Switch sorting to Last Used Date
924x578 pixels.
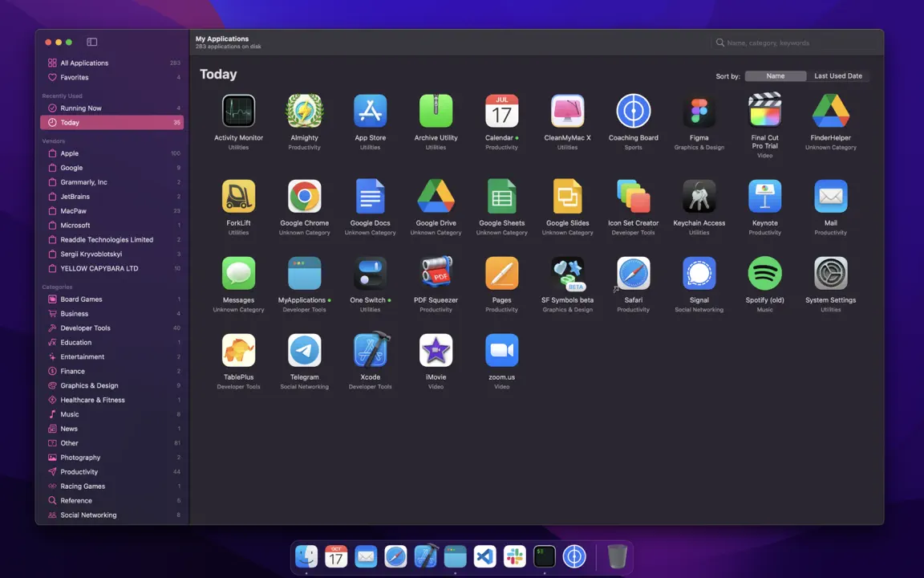pos(838,76)
